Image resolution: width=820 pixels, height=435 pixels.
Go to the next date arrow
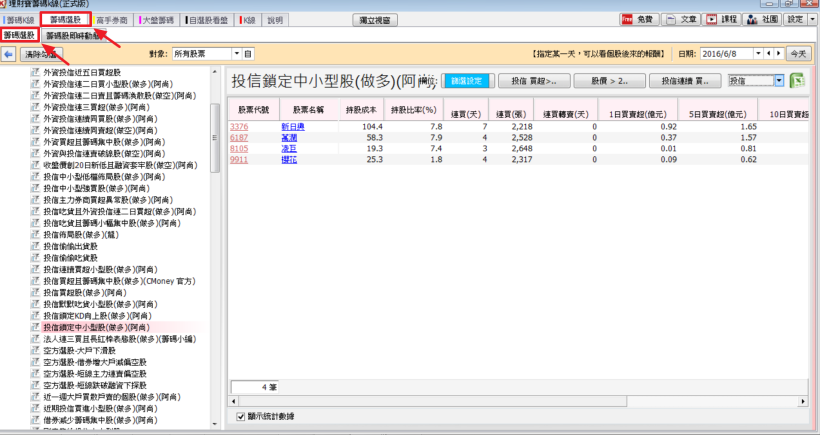click(779, 54)
